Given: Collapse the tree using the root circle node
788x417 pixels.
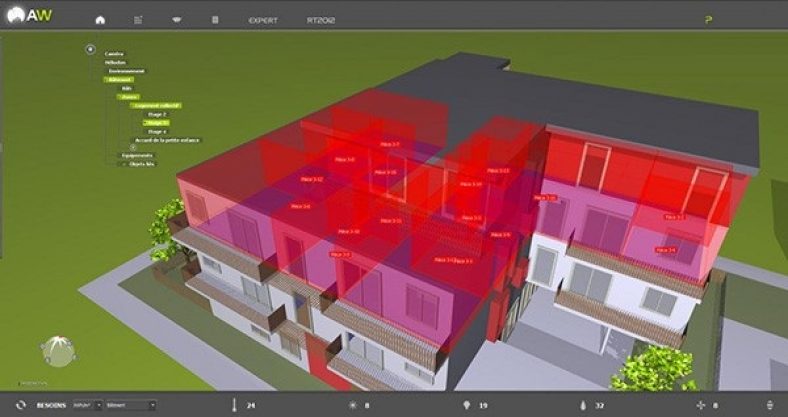Looking at the screenshot, I should tap(90, 49).
